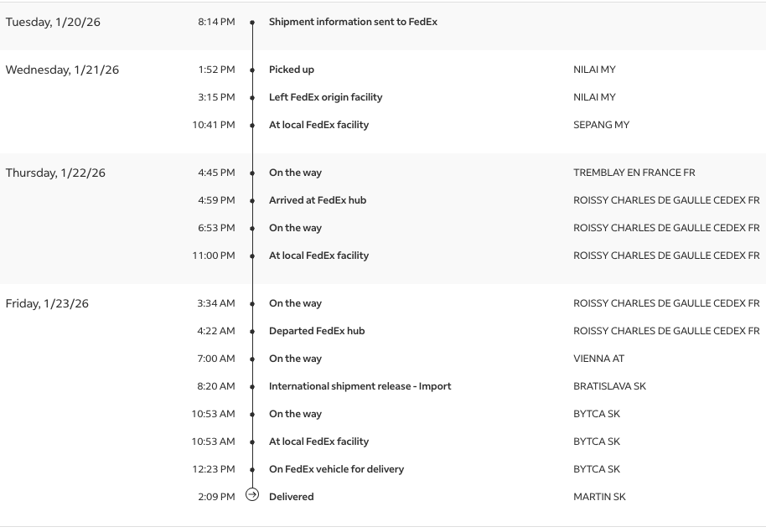Click 'Shipment information sent to FedEx' entry
Screen dimensions: 766x532
[x=353, y=22]
